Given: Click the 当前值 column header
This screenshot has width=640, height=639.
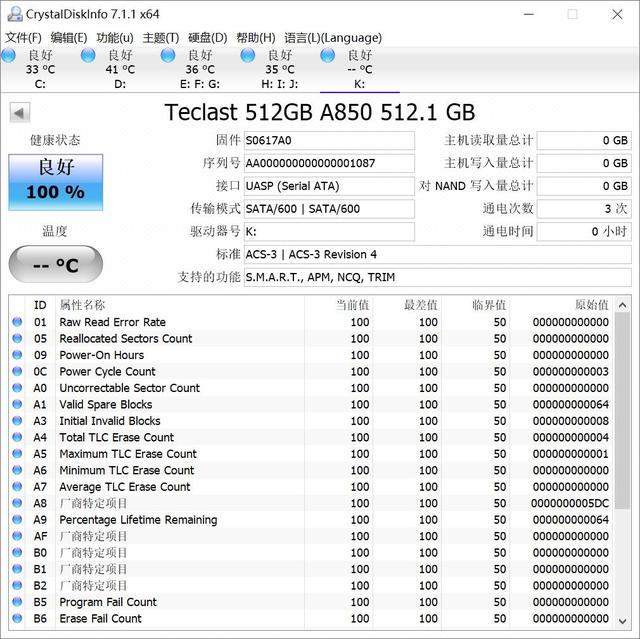Looking at the screenshot, I should [x=352, y=305].
